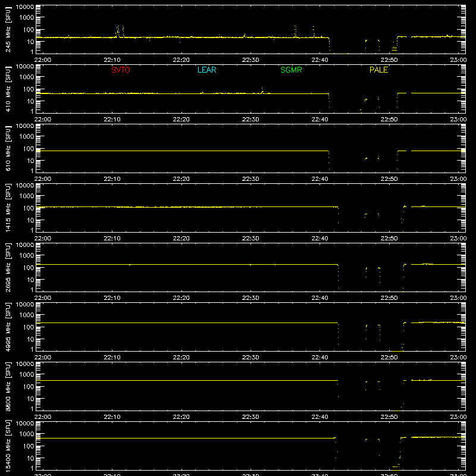Click the 10000 y-axis value of 15400 MHz plot
Screen dimensions: 476x476
(x=25, y=424)
